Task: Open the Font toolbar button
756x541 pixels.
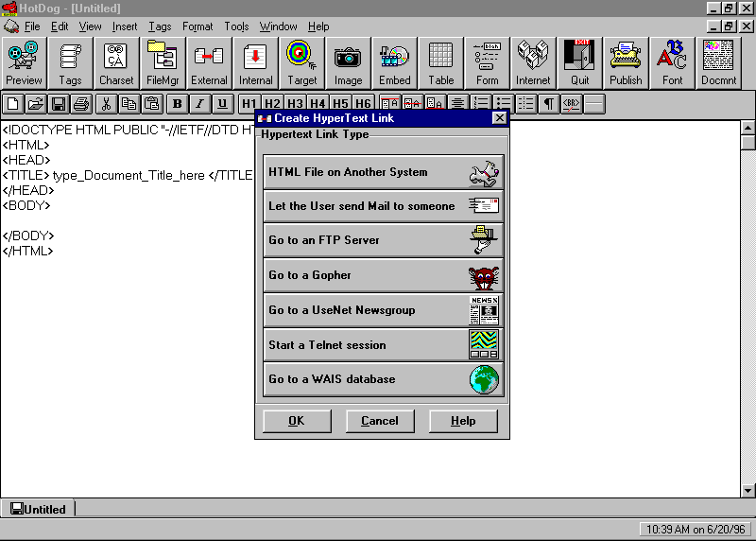Action: tap(672, 63)
